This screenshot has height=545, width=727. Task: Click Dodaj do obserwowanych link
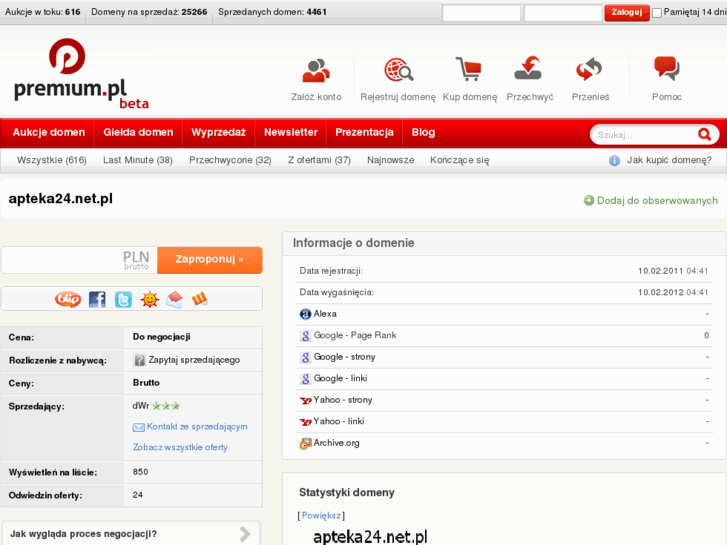[x=657, y=200]
